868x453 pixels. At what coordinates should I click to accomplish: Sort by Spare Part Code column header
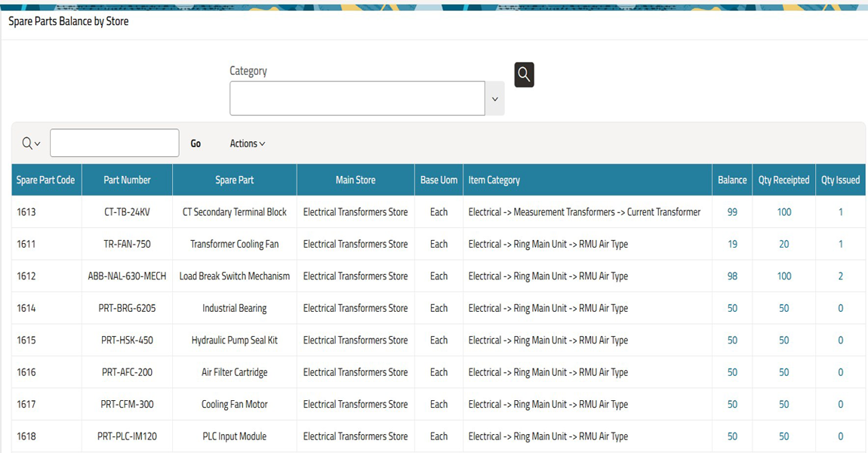coord(46,180)
